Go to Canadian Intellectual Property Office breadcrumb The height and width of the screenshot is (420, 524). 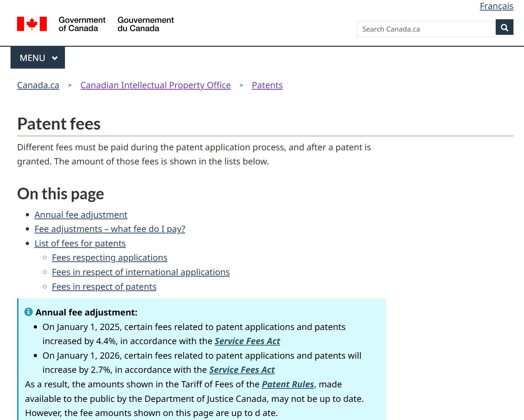pos(155,85)
